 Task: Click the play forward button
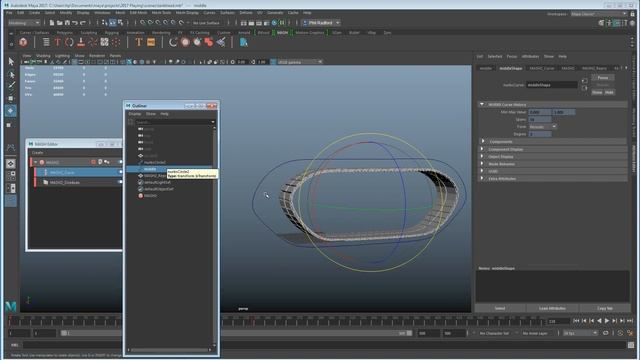[607, 321]
